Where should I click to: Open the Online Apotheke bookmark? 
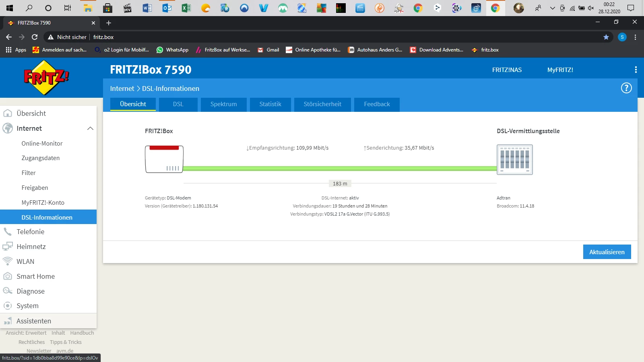point(313,50)
